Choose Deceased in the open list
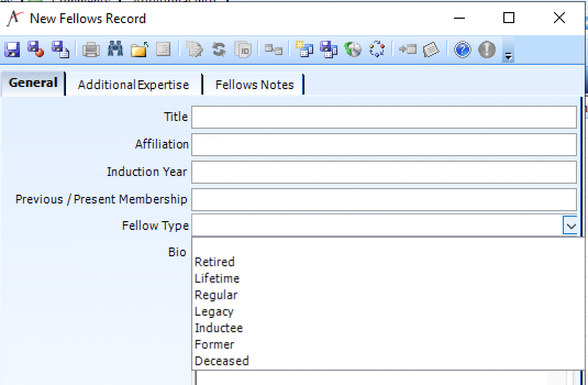Viewport: 588px width, 385px height. pos(222,361)
